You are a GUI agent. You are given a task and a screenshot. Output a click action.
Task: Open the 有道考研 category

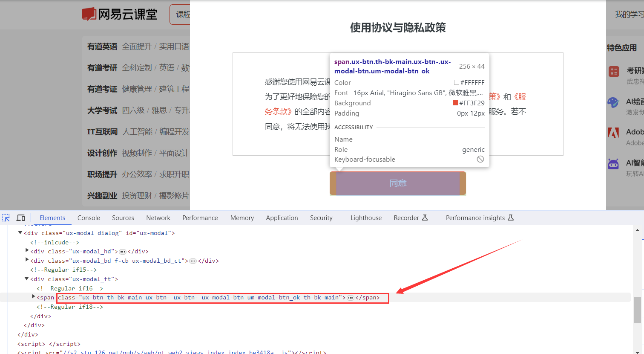coord(102,68)
